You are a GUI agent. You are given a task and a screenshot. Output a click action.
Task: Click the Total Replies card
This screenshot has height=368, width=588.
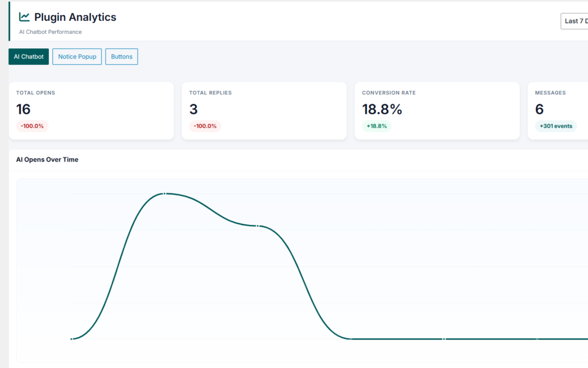(x=264, y=111)
